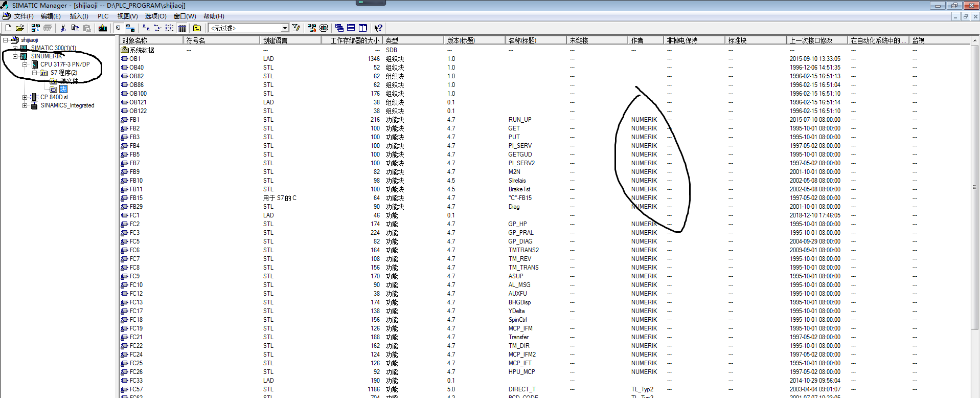Click the context Help arrow icon
This screenshot has width=980, height=398.
[378, 28]
